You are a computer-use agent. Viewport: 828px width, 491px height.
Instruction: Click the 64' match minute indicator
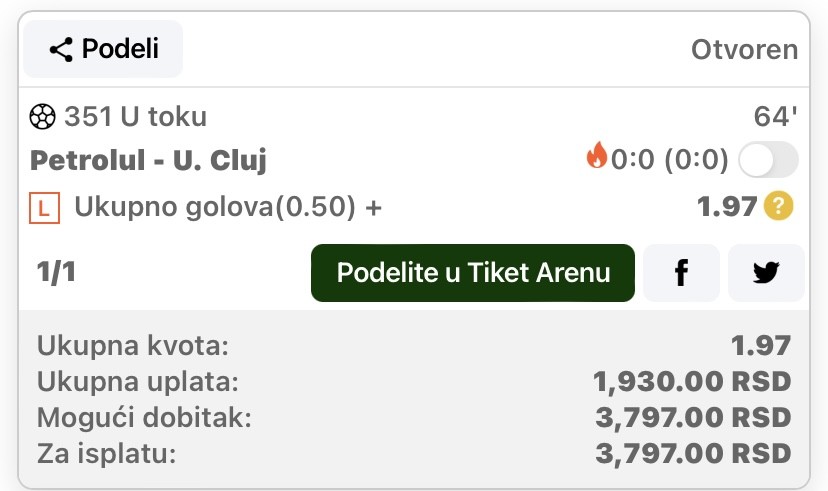775,116
